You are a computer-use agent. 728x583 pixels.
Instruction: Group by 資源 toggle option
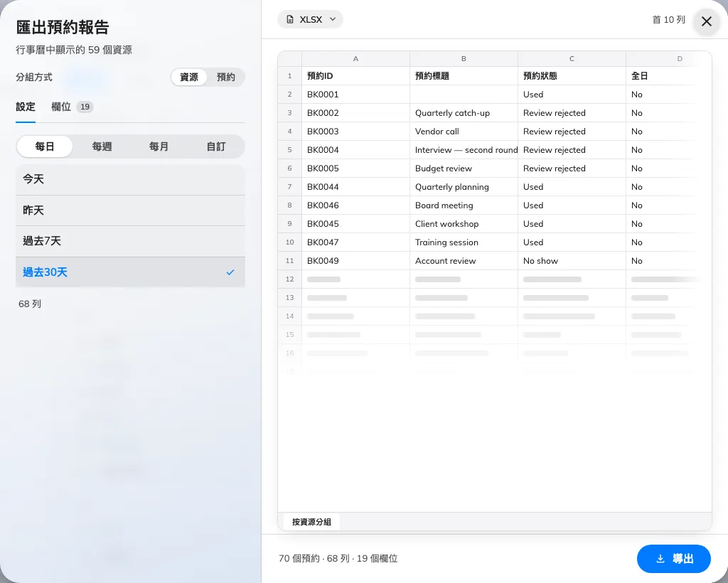click(x=189, y=77)
